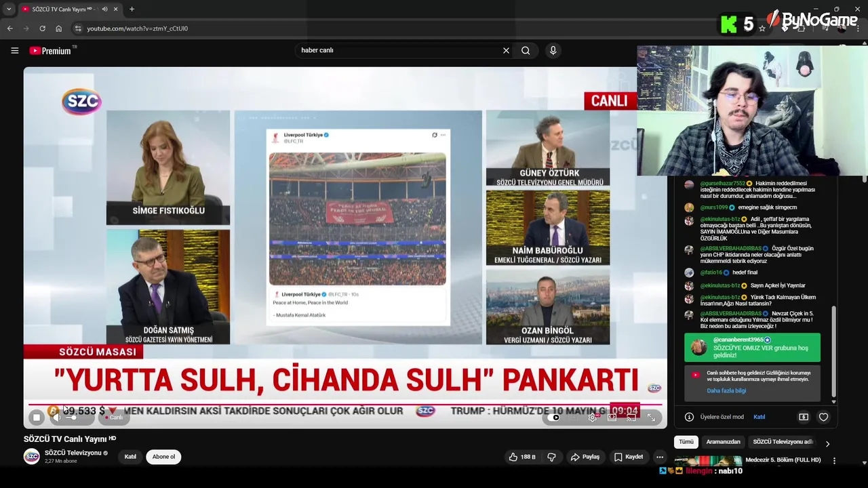Save video with Kaydet button
Image resolution: width=868 pixels, height=488 pixels.
click(x=629, y=457)
